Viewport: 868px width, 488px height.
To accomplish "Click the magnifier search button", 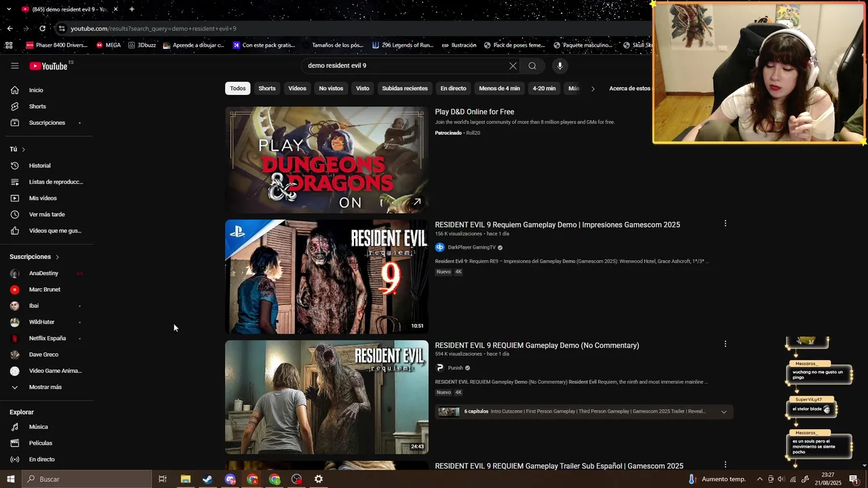I will (x=532, y=66).
